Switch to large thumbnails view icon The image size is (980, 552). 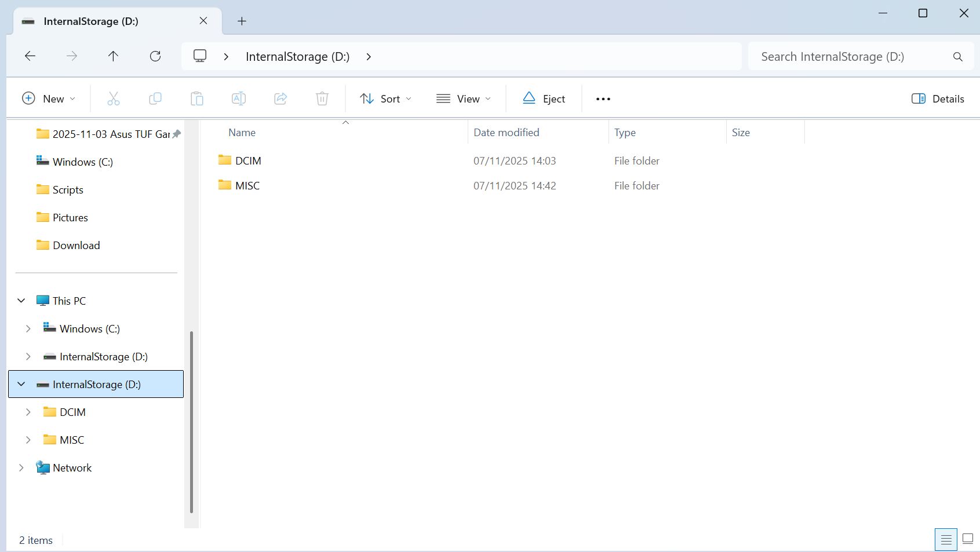point(967,539)
